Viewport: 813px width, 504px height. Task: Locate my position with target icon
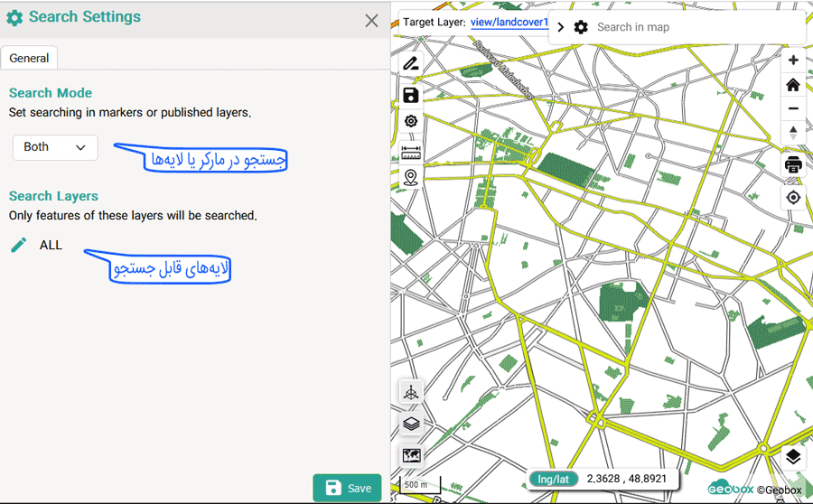click(793, 197)
